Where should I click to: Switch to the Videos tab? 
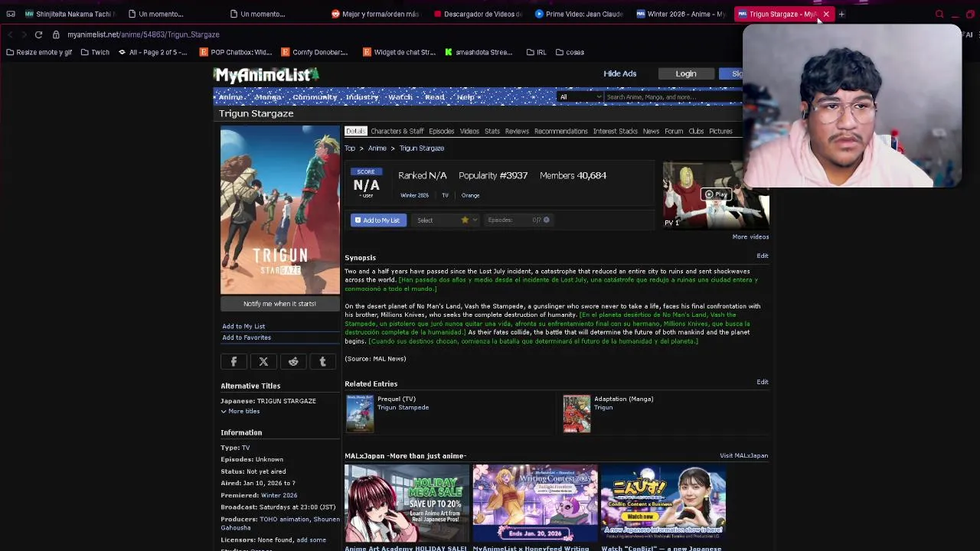tap(469, 131)
